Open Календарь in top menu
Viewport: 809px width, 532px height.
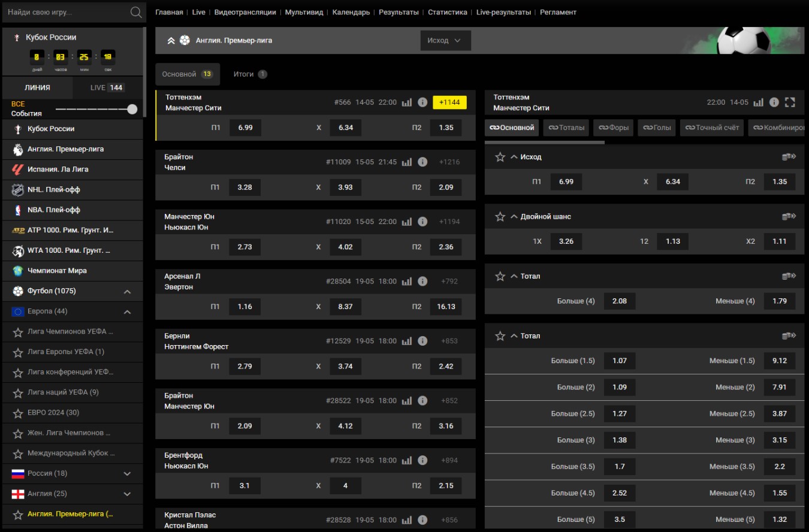pyautogui.click(x=351, y=12)
